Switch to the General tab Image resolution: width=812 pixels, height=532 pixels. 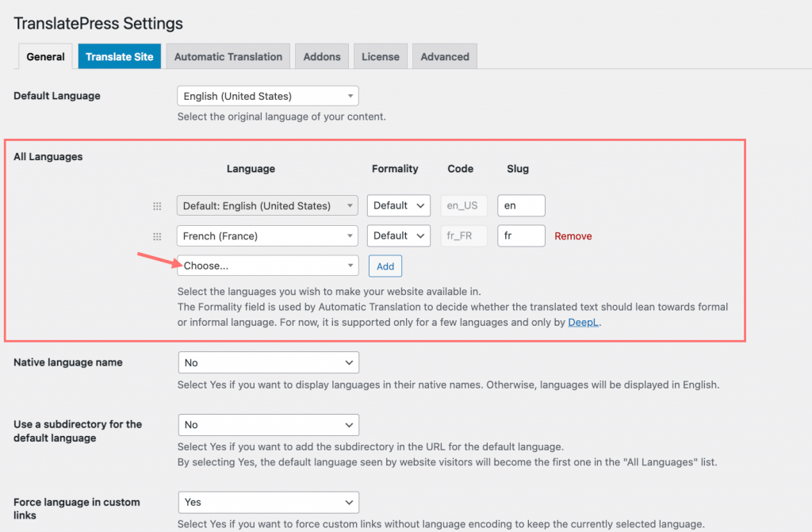click(45, 56)
